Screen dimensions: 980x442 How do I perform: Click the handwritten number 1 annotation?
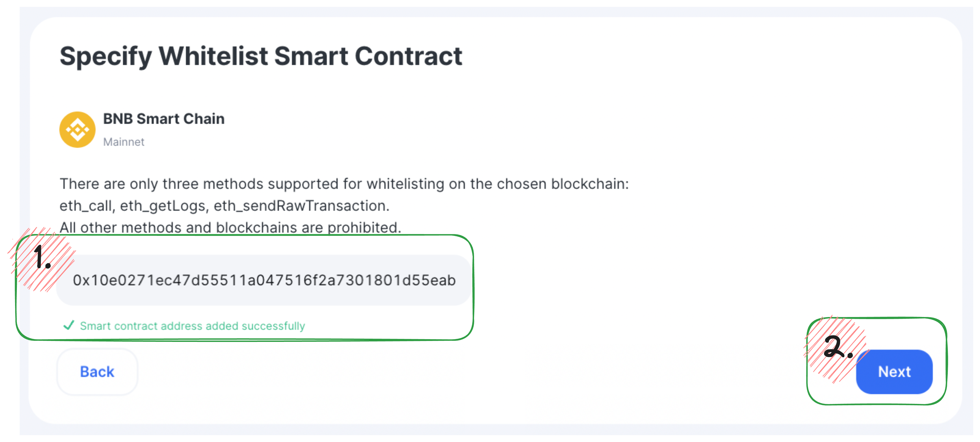tap(42, 257)
